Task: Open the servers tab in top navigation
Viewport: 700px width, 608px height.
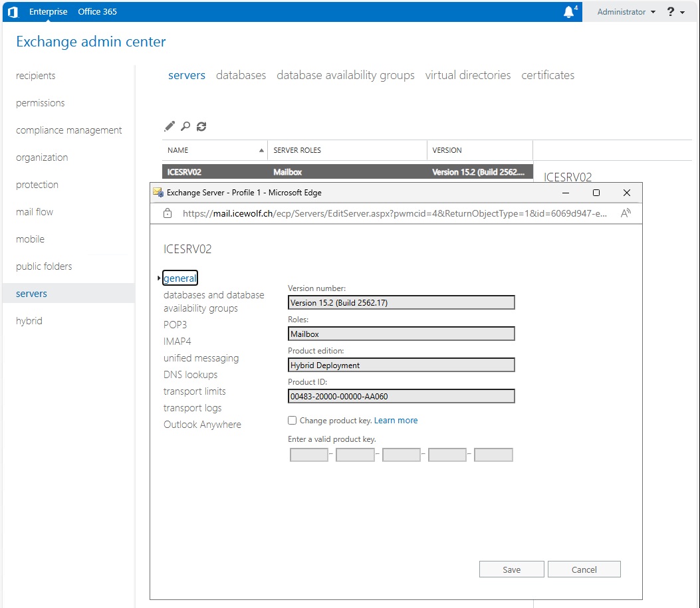Action: click(187, 75)
